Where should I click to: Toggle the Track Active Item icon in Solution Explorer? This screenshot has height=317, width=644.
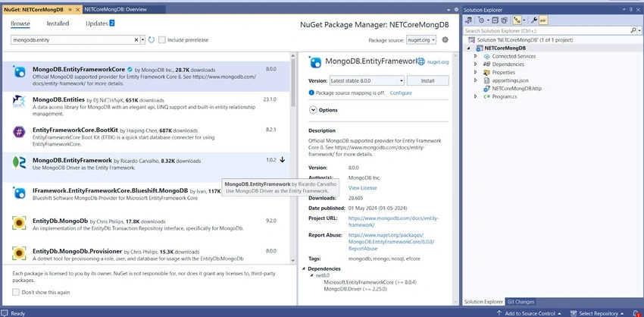(x=517, y=20)
